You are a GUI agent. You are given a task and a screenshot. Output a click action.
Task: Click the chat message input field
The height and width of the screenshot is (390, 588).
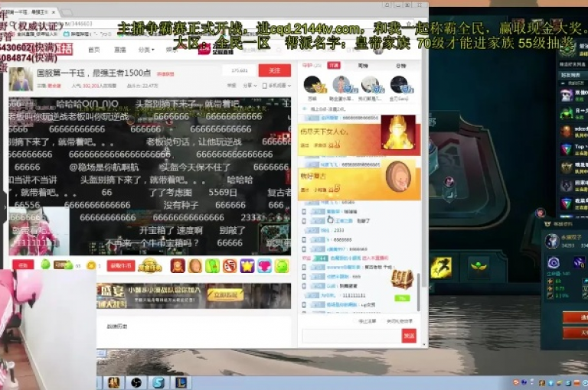[x=351, y=336]
